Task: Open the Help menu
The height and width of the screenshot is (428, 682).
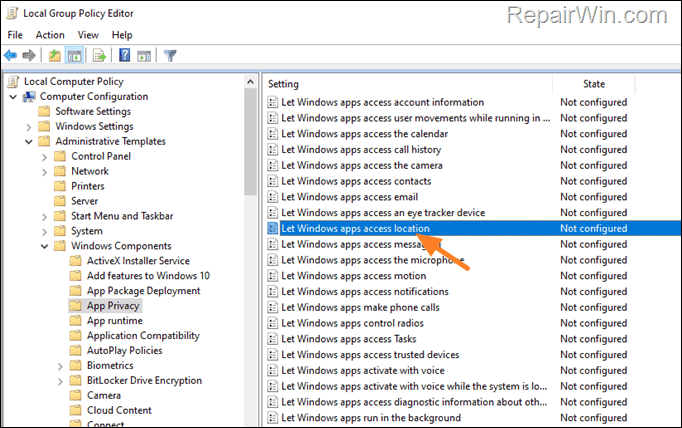Action: [x=122, y=35]
